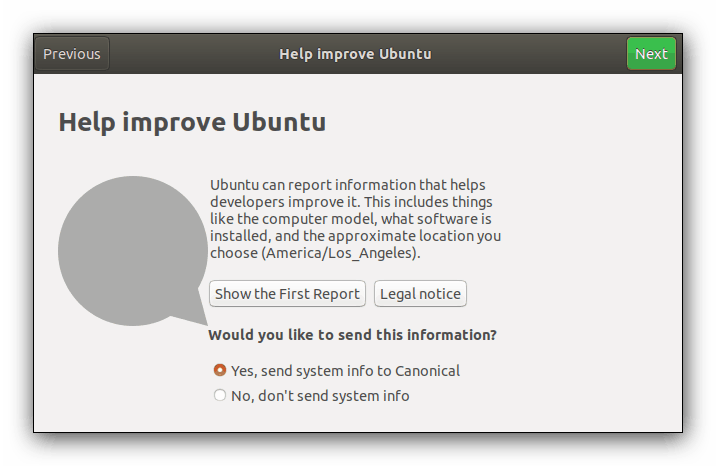This screenshot has width=716, height=466.
Task: Open Show the First Report
Action: [x=287, y=294]
